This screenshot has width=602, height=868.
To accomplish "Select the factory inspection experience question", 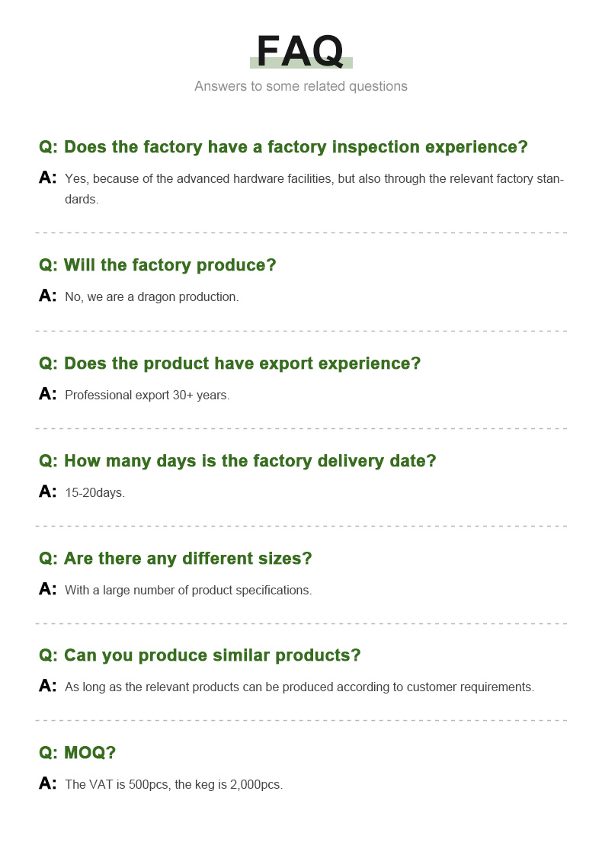I will (x=283, y=146).
